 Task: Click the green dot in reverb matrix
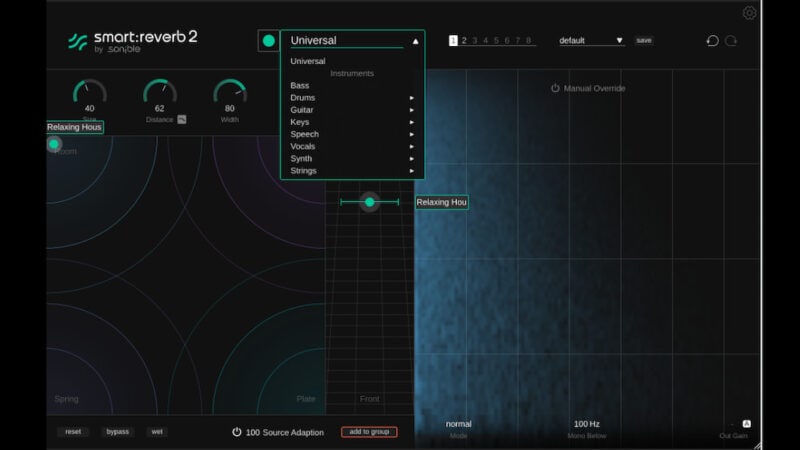[54, 144]
